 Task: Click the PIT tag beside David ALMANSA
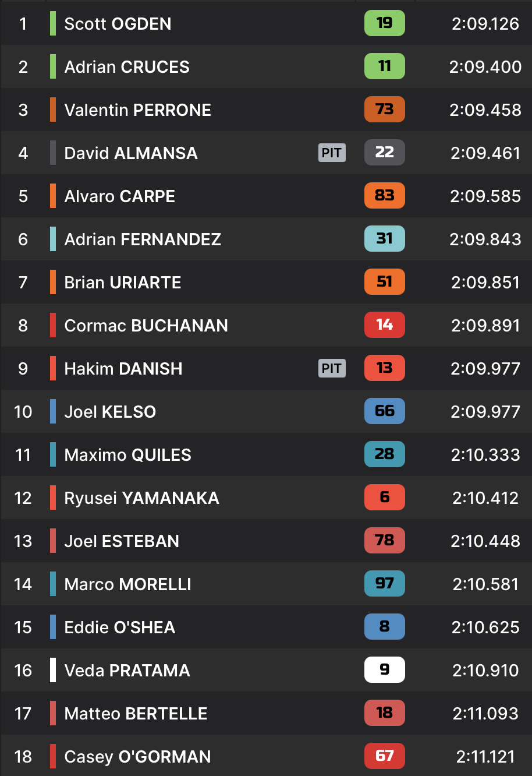pyautogui.click(x=332, y=153)
